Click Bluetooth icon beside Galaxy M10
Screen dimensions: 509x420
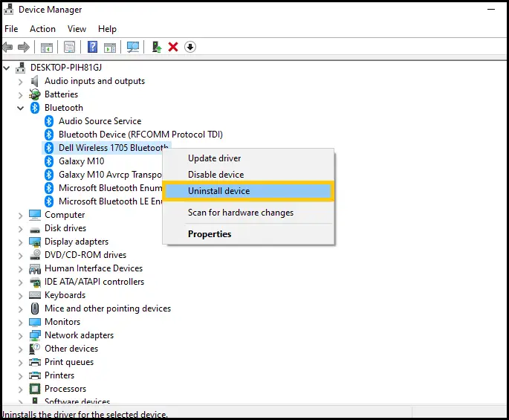click(x=49, y=161)
